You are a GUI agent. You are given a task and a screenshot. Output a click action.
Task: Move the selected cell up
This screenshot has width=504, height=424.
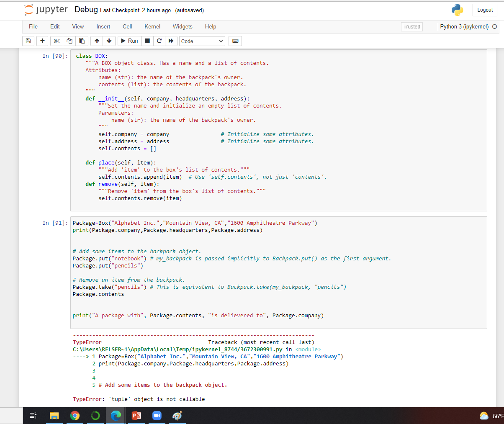[97, 41]
